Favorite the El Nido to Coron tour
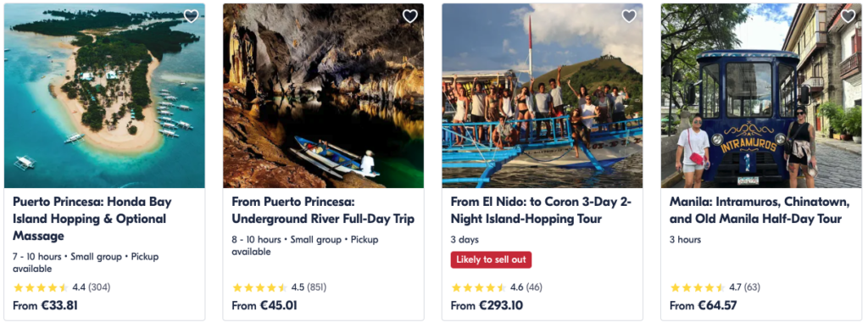 point(629,17)
